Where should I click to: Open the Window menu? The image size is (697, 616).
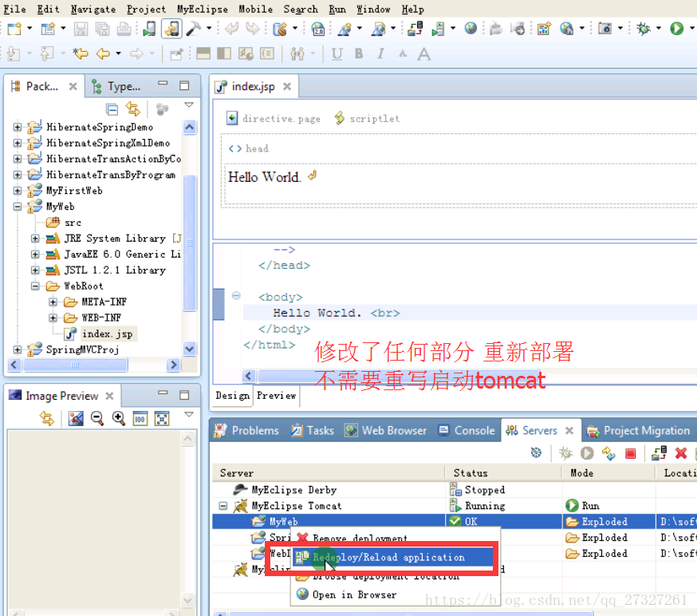(x=373, y=10)
